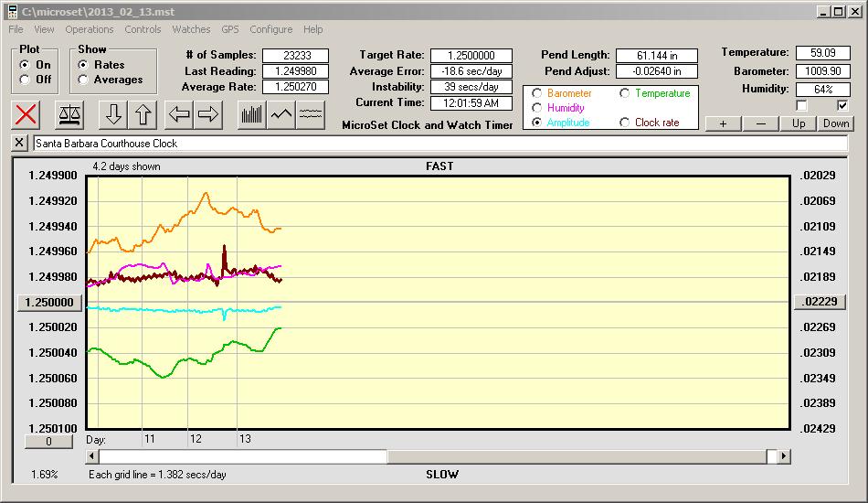Viewport: 868px width, 503px height.
Task: Turn Plot Off
Action: 25,80
